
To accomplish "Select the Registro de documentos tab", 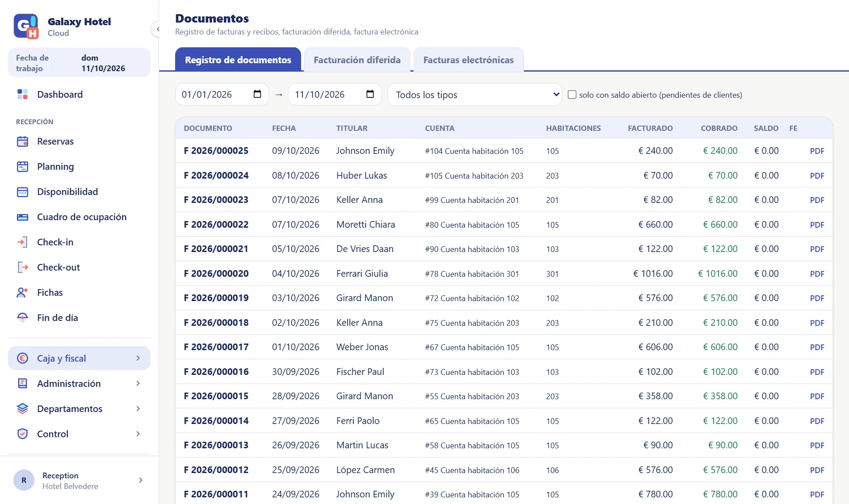I will pyautogui.click(x=238, y=60).
